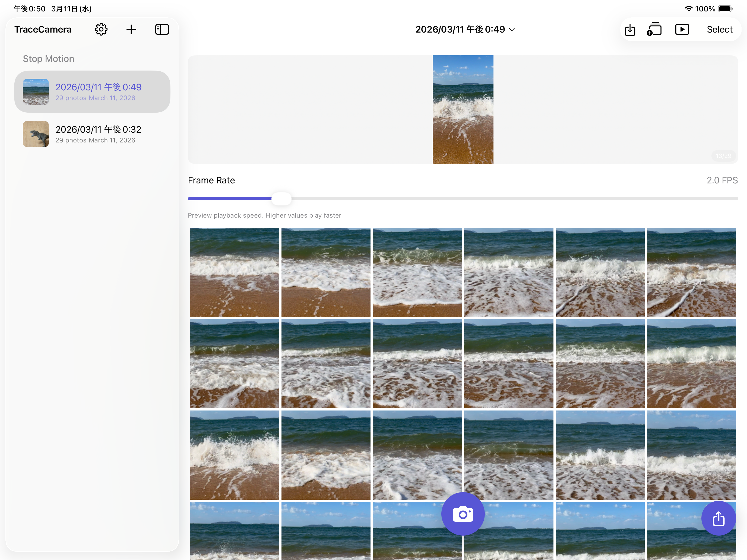Play the stop motion preview
Viewport: 747px width, 560px height.
click(682, 29)
